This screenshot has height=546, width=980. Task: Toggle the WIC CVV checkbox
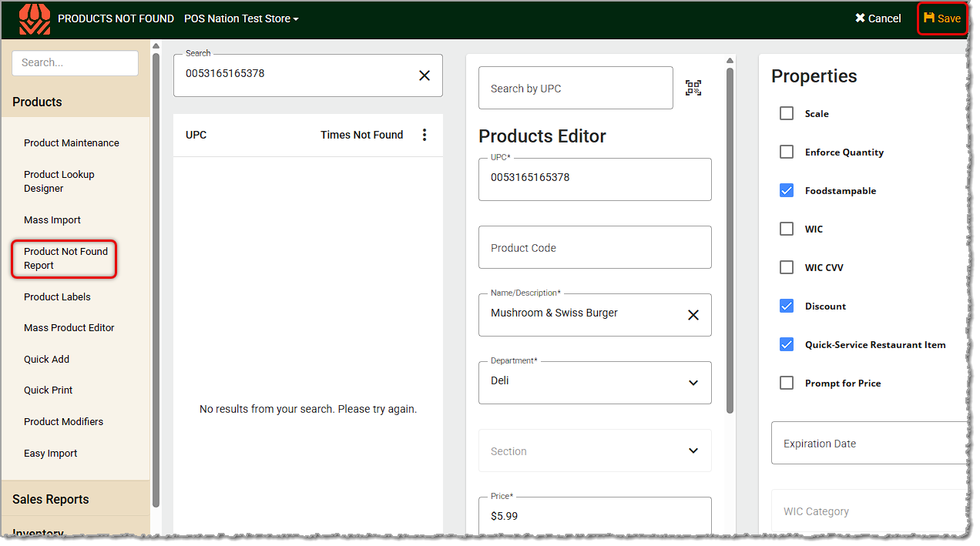[x=787, y=267]
